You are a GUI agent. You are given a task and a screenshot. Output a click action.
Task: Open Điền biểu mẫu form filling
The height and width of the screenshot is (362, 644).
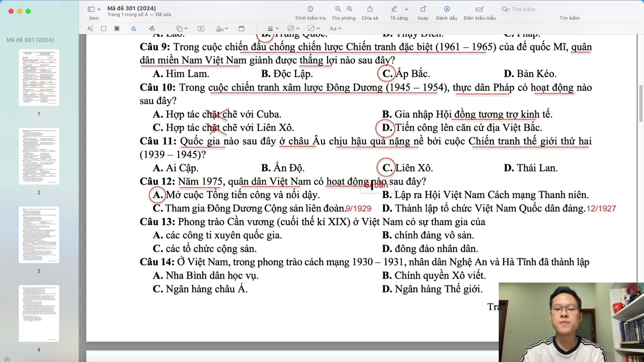pos(479,9)
